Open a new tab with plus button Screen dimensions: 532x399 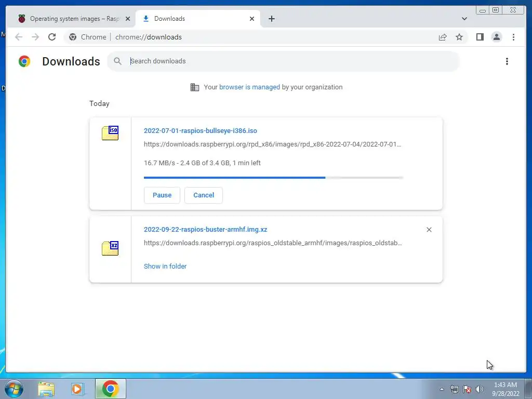271,19
